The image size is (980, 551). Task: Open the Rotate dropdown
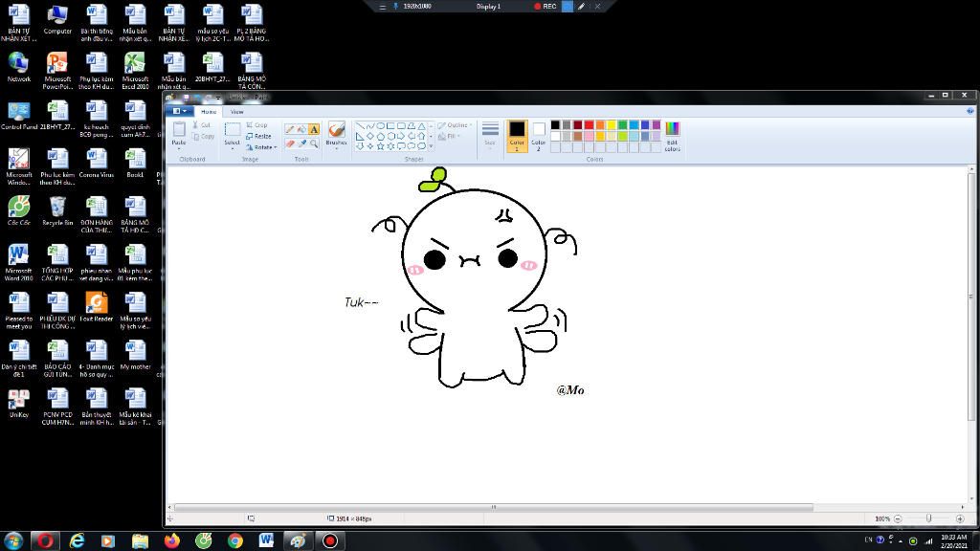coord(261,147)
